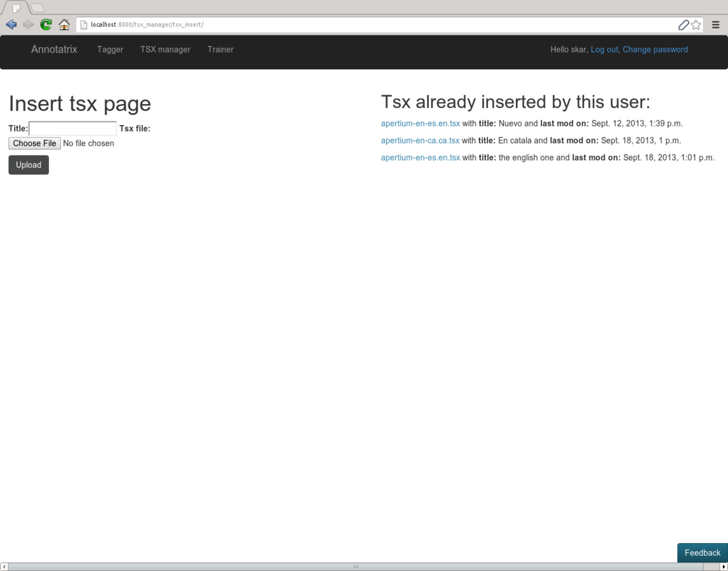Open the Tagger menu item
Image resolution: width=728 pixels, height=571 pixels.
[x=110, y=50]
